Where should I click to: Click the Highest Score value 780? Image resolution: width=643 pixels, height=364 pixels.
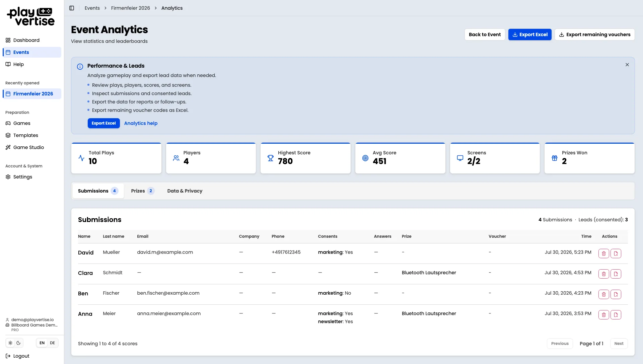(285, 161)
